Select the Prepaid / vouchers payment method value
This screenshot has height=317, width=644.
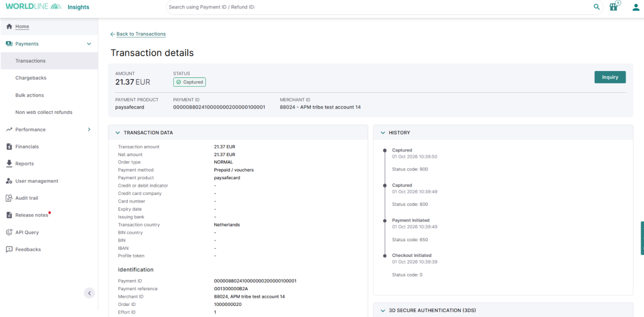tap(234, 170)
